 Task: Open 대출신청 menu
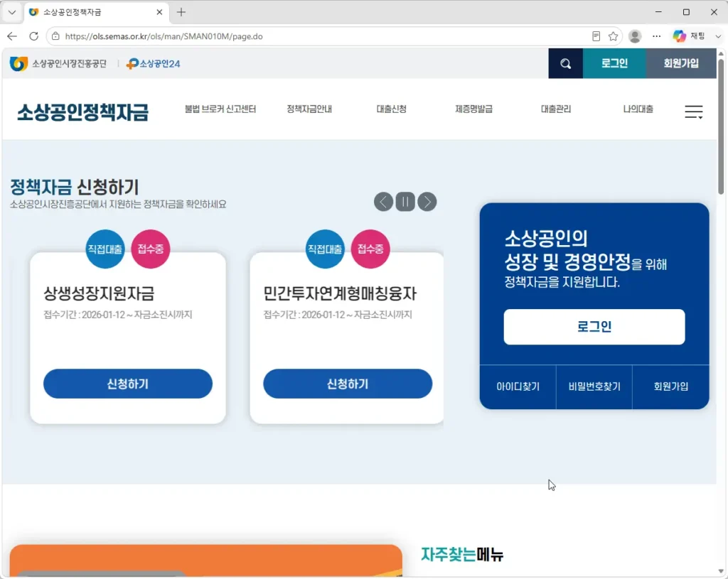[392, 109]
